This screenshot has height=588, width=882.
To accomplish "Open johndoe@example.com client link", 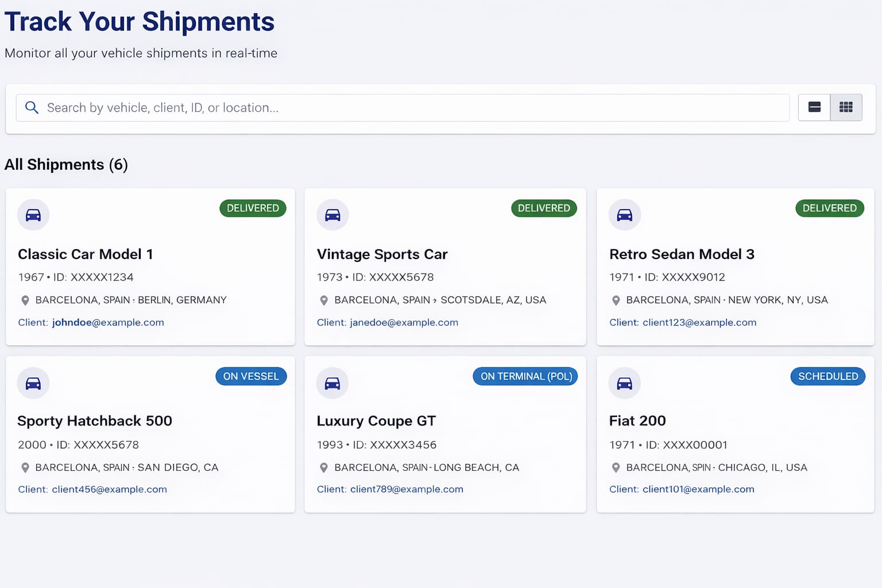I will pyautogui.click(x=108, y=323).
